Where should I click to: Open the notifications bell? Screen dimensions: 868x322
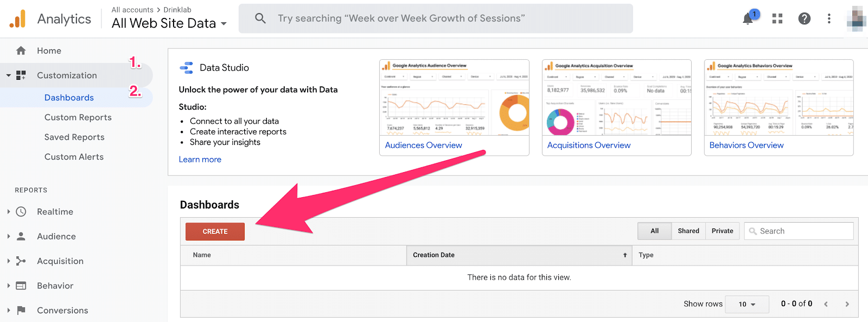pyautogui.click(x=748, y=19)
